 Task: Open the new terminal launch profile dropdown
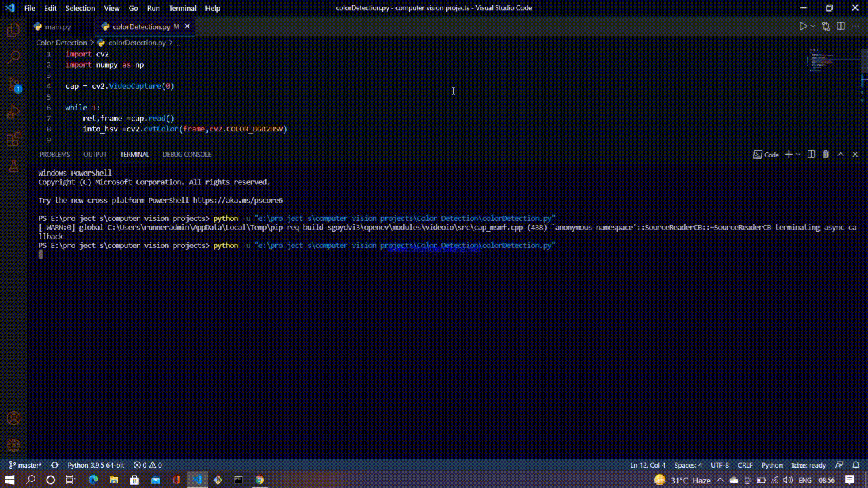pos(797,155)
